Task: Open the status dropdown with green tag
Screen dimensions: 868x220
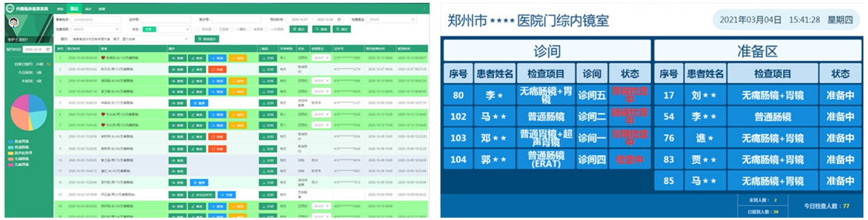Action: click(166, 29)
